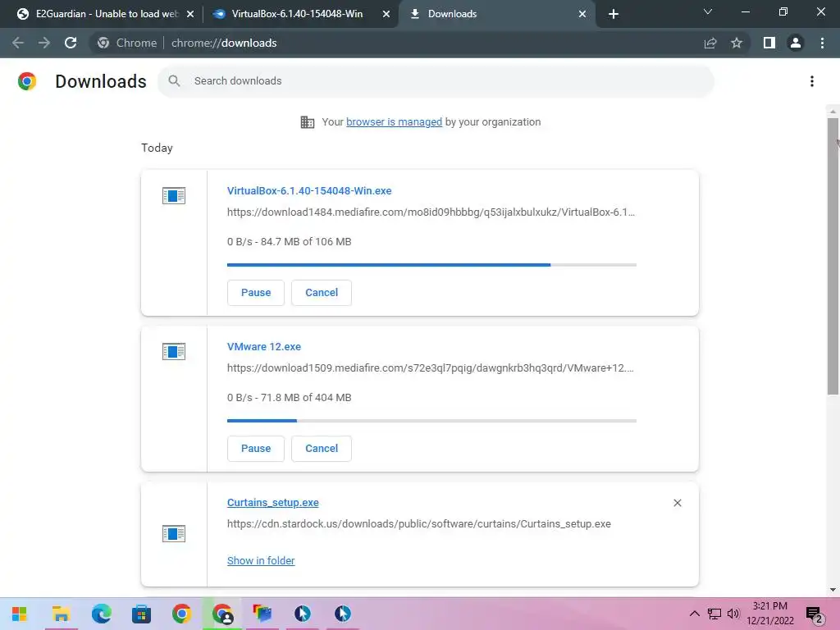
Task: Focus the Search downloads field
Action: pos(436,81)
